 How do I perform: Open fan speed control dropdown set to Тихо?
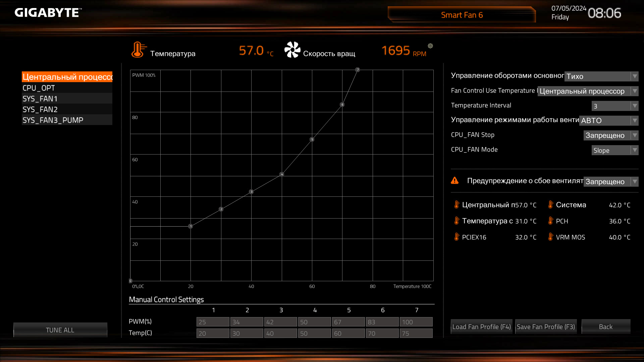click(601, 76)
